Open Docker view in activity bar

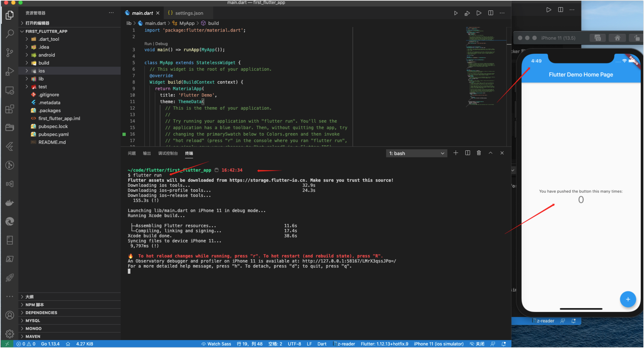click(10, 202)
